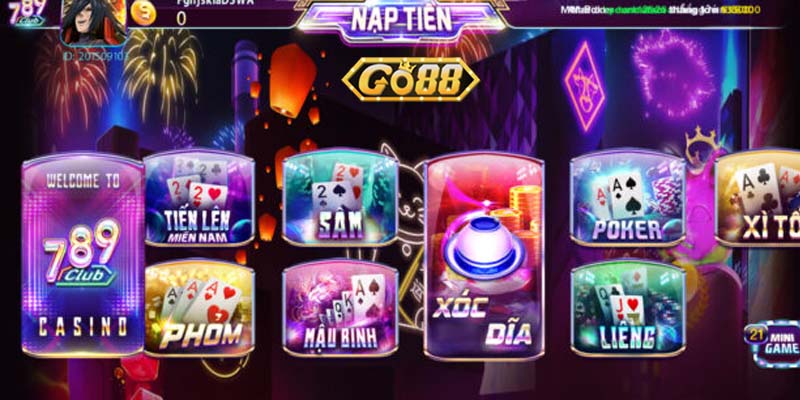
Task: Click the Nạp Tiền deposit button
Action: pyautogui.click(x=402, y=20)
